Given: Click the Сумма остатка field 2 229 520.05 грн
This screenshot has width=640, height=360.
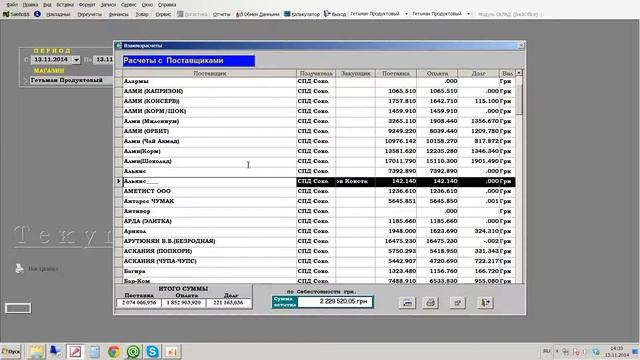Looking at the screenshot, I should (335, 302).
